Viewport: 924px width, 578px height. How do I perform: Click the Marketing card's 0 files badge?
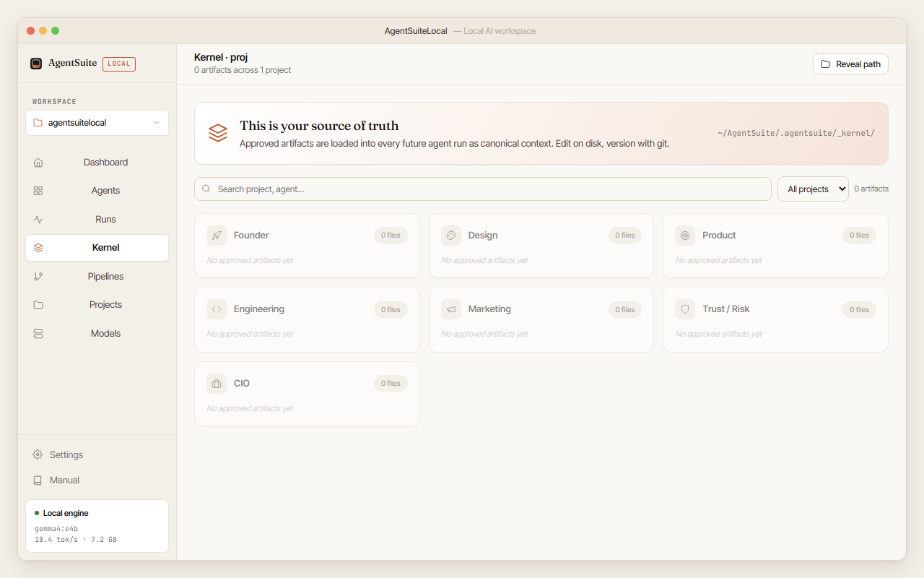(625, 310)
